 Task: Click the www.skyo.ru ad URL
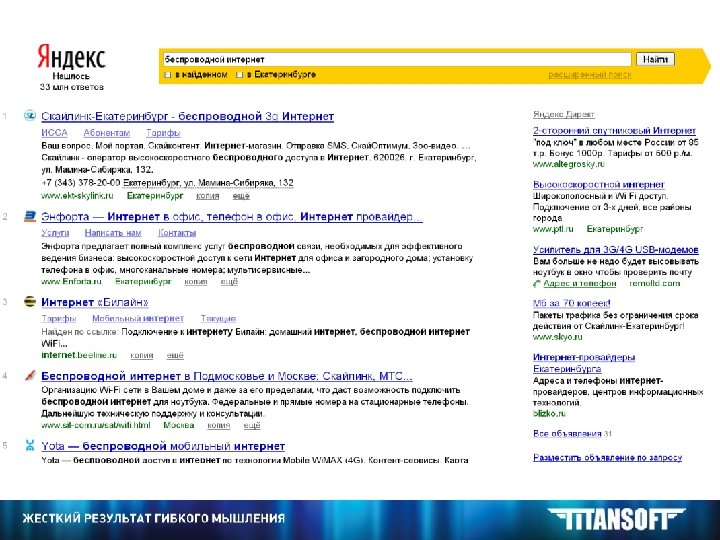pos(557,337)
